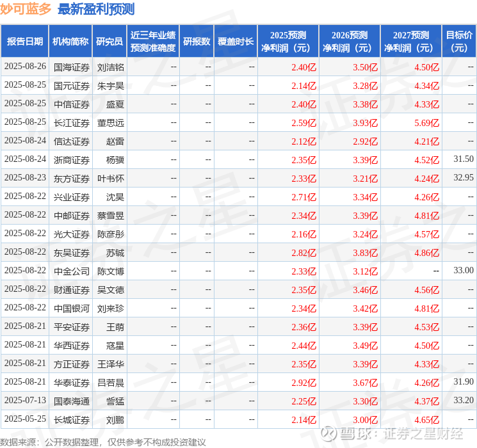Screen dimensions: 477x448
Task: Click analyst name 盛夏
Action: tap(115, 104)
